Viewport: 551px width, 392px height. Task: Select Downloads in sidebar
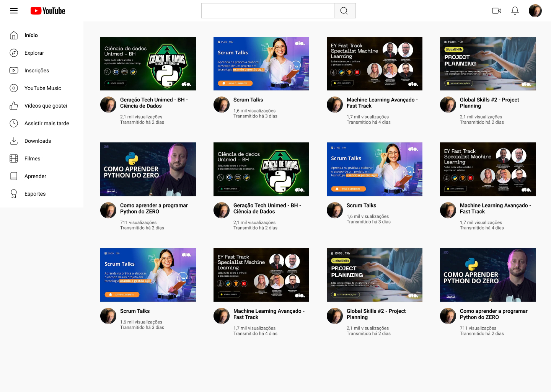pyautogui.click(x=37, y=141)
